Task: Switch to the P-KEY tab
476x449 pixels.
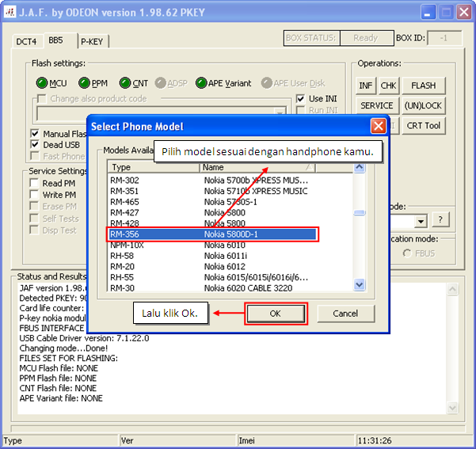Action: 93,42
